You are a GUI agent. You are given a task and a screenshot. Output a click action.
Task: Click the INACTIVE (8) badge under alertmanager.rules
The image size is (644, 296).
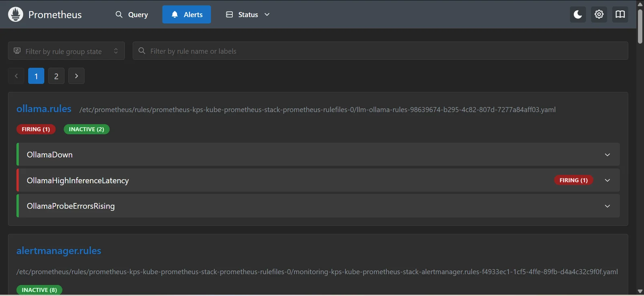pos(39,290)
